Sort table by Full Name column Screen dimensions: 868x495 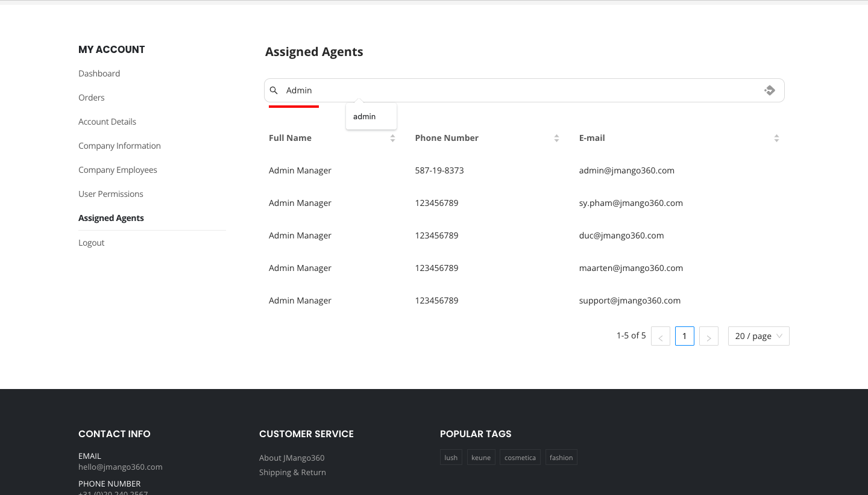point(392,138)
